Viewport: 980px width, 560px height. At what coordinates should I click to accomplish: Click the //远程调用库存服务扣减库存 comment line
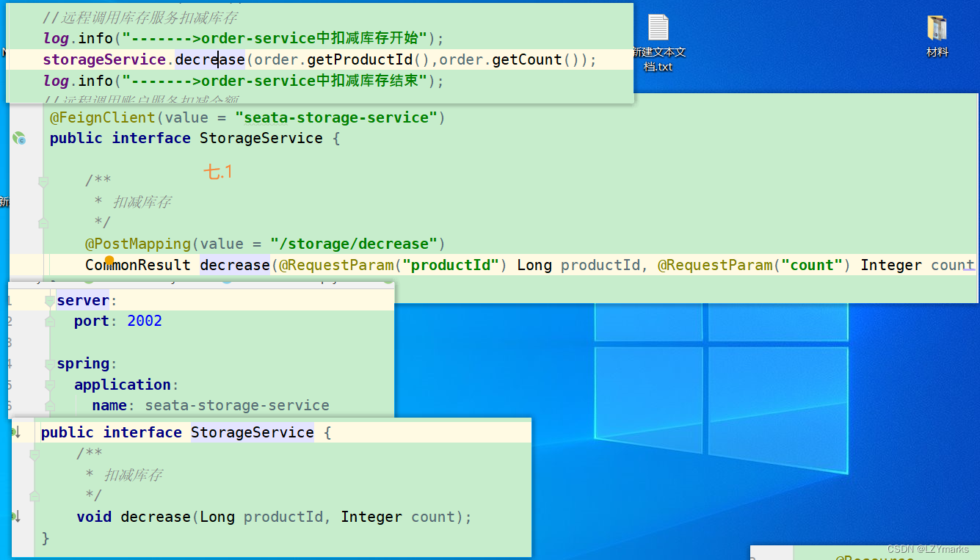point(140,18)
